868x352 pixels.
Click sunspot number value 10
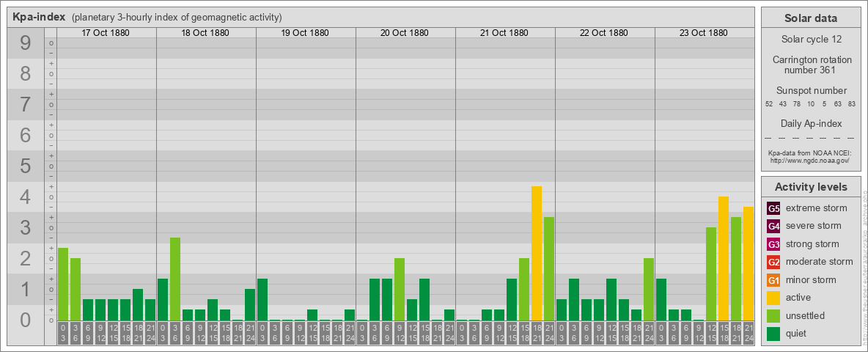tap(810, 104)
